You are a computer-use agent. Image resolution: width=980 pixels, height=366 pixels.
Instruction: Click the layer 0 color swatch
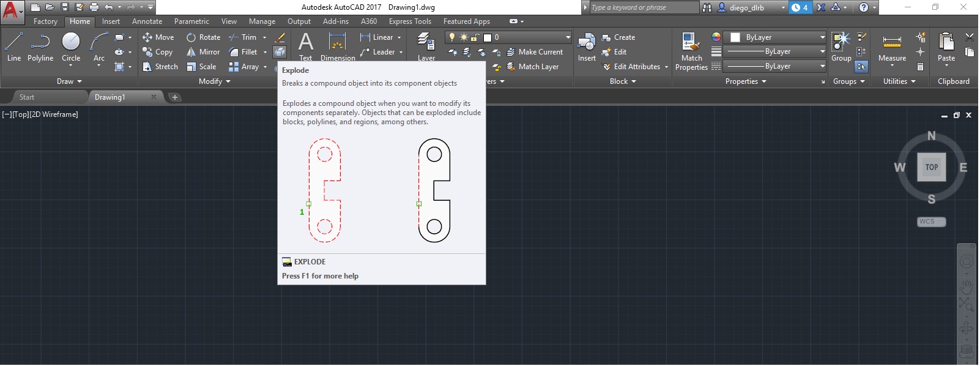point(488,37)
